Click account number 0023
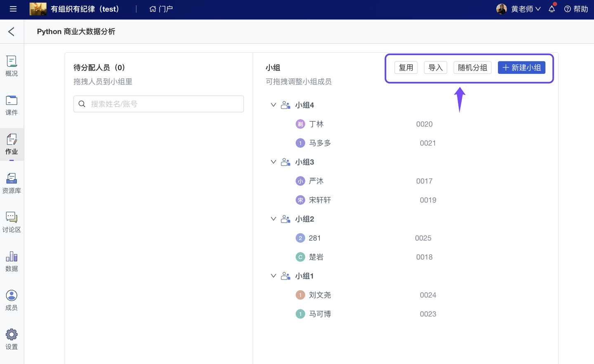 [x=428, y=314]
